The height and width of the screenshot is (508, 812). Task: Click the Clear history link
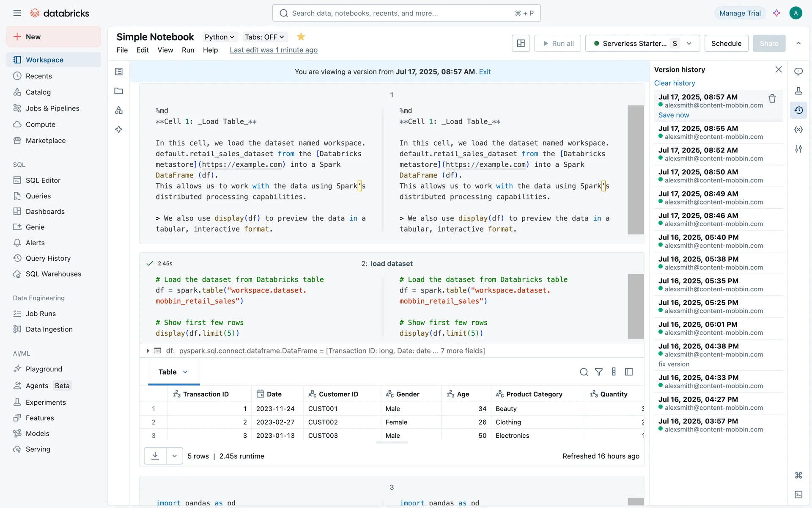(674, 83)
